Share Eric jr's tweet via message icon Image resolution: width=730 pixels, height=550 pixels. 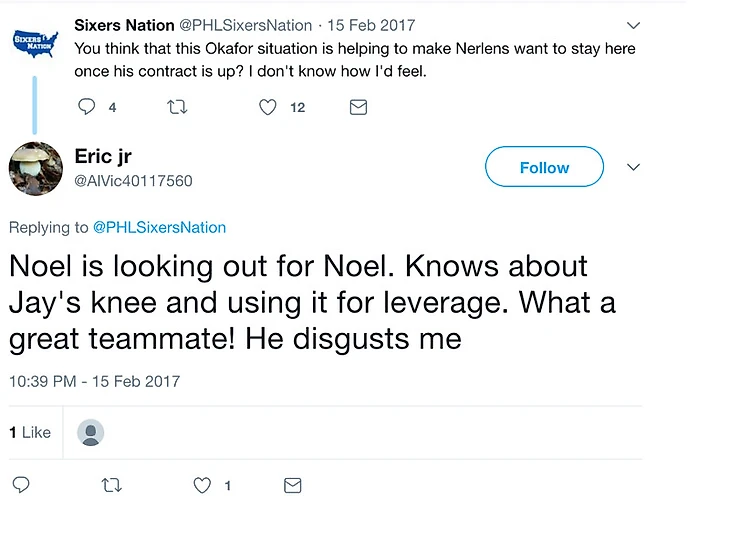tap(292, 485)
